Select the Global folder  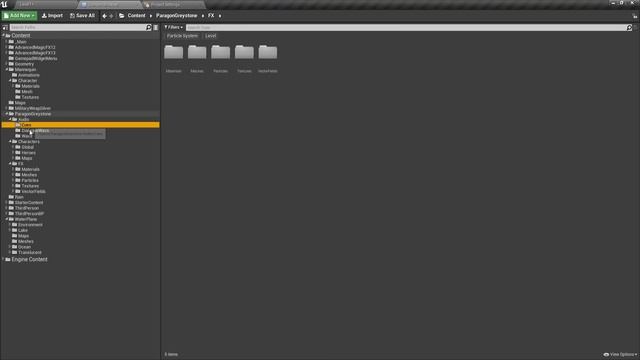coord(27,147)
